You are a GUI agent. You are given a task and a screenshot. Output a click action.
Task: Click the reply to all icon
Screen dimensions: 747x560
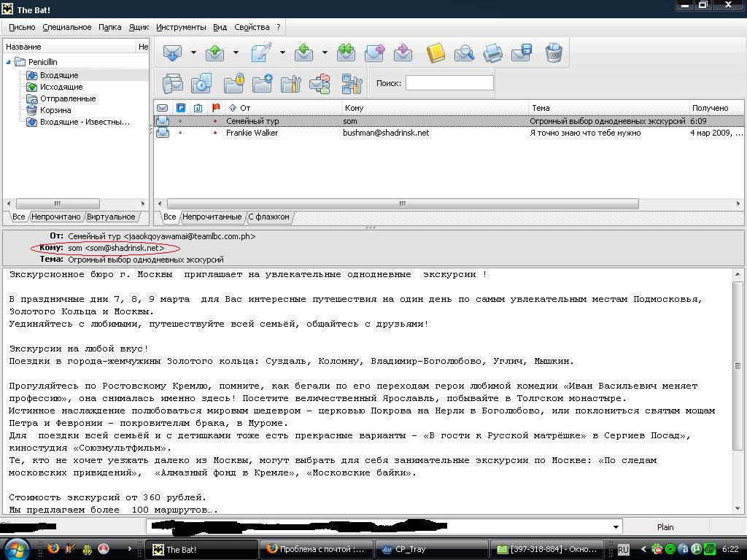coord(346,52)
